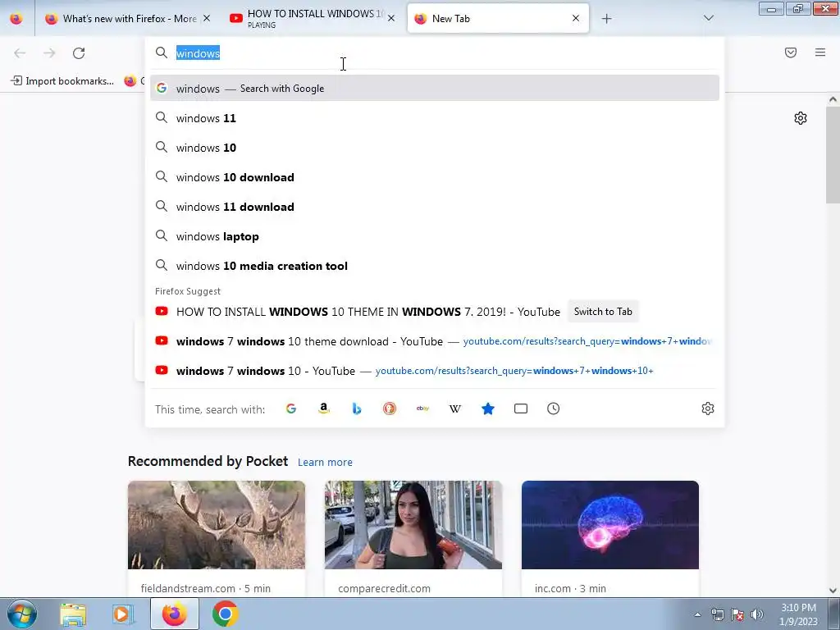Search with DuckDuckGo one-off icon
840x630 pixels.
click(390, 409)
